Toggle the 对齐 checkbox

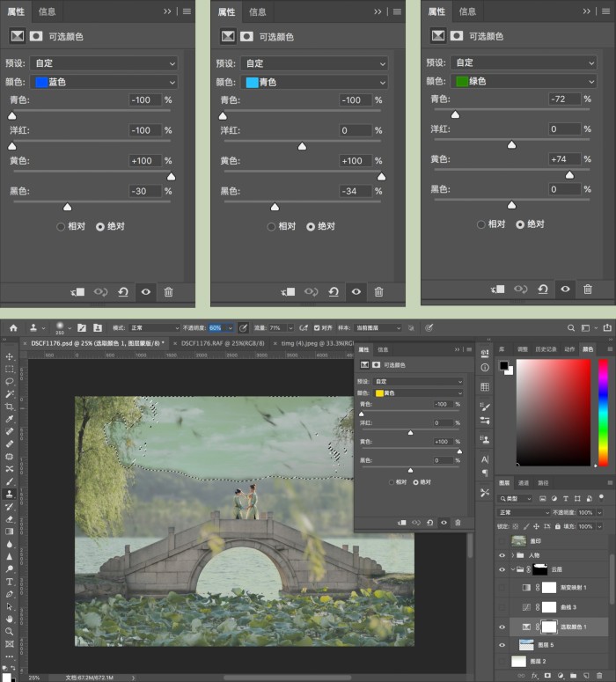pyautogui.click(x=317, y=328)
